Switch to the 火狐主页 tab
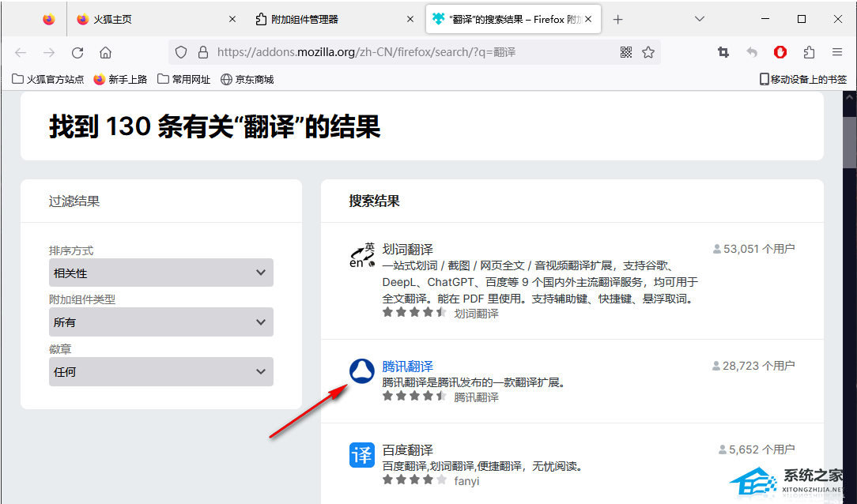This screenshot has width=857, height=504. pyautogui.click(x=157, y=19)
